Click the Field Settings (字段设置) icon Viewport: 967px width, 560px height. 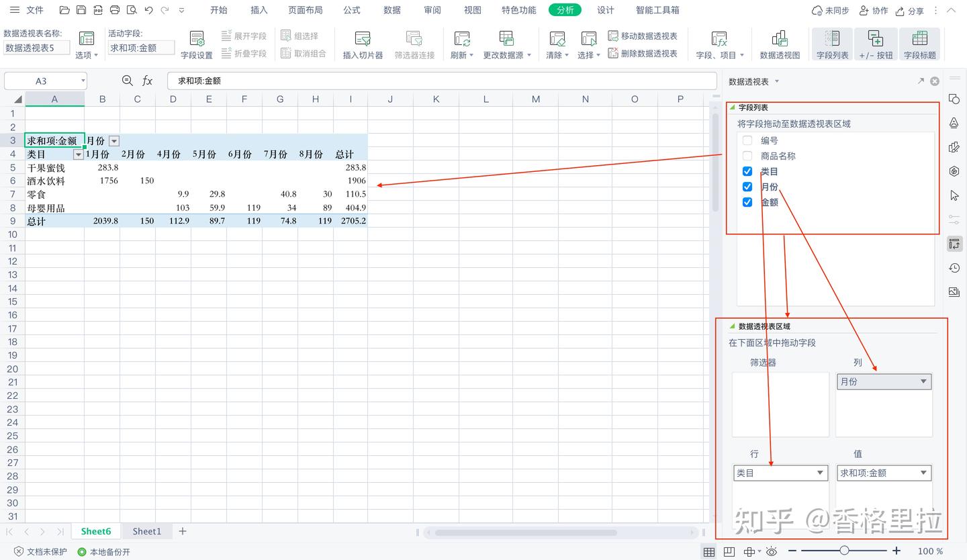pyautogui.click(x=197, y=46)
